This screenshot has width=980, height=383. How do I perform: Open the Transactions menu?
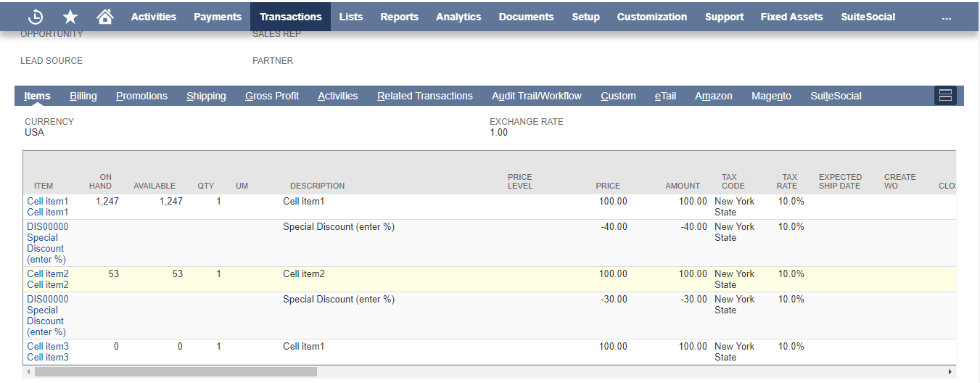point(290,17)
